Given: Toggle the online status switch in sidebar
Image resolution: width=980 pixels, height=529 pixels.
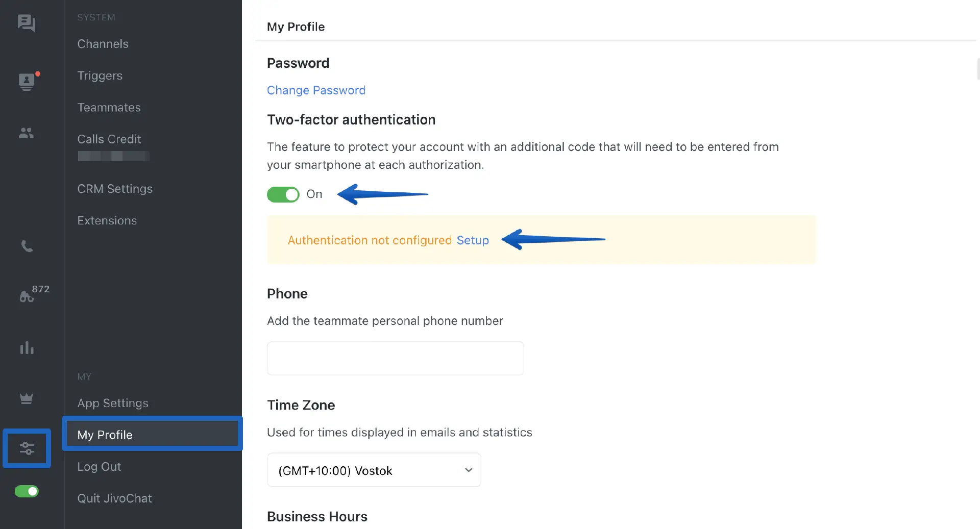Looking at the screenshot, I should click(x=27, y=491).
